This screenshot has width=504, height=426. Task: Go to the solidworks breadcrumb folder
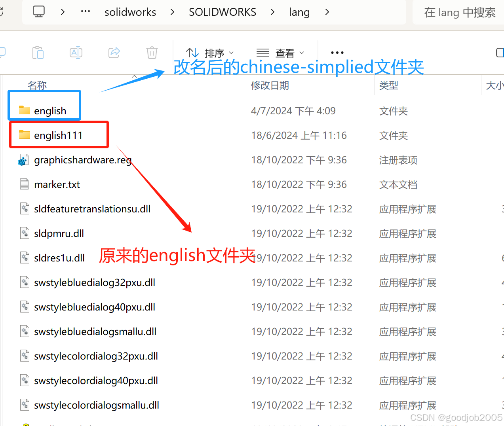[130, 12]
